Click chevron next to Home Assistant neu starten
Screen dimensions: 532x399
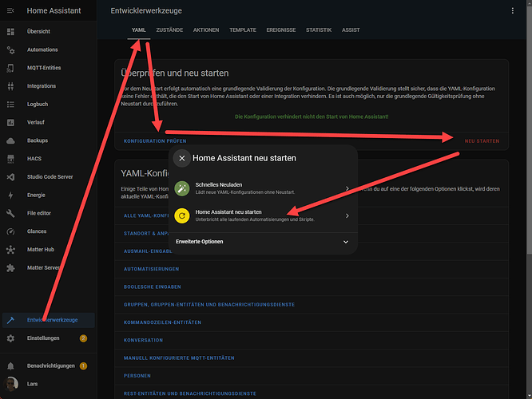click(x=347, y=215)
